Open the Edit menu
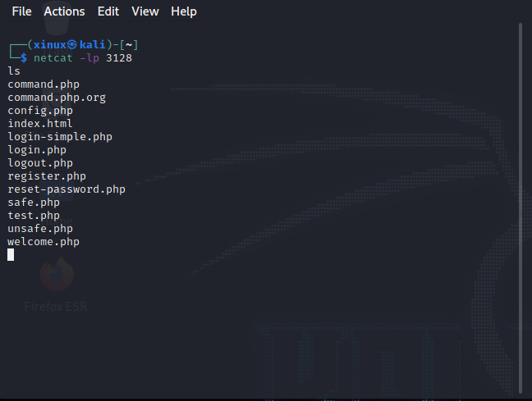This screenshot has width=532, height=401. (108, 11)
